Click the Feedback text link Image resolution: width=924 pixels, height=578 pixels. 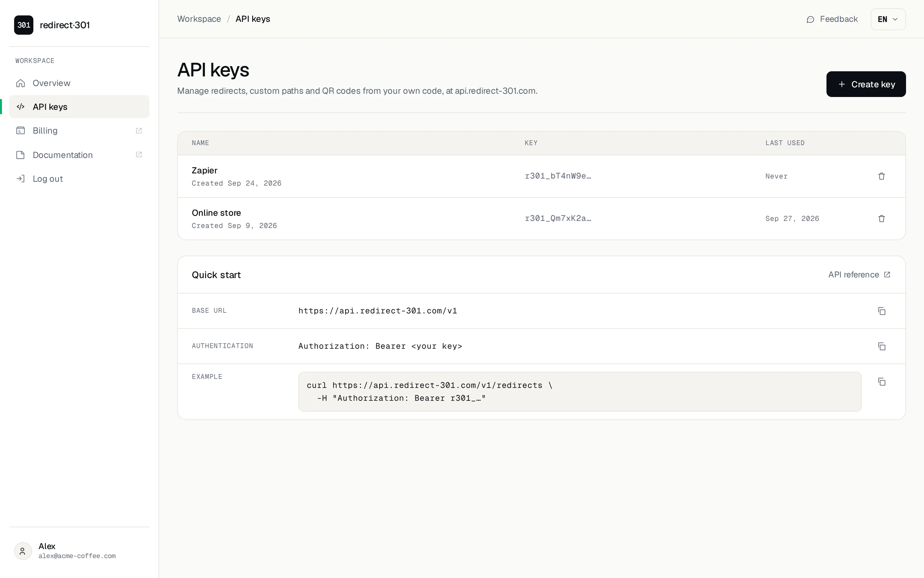(x=838, y=19)
